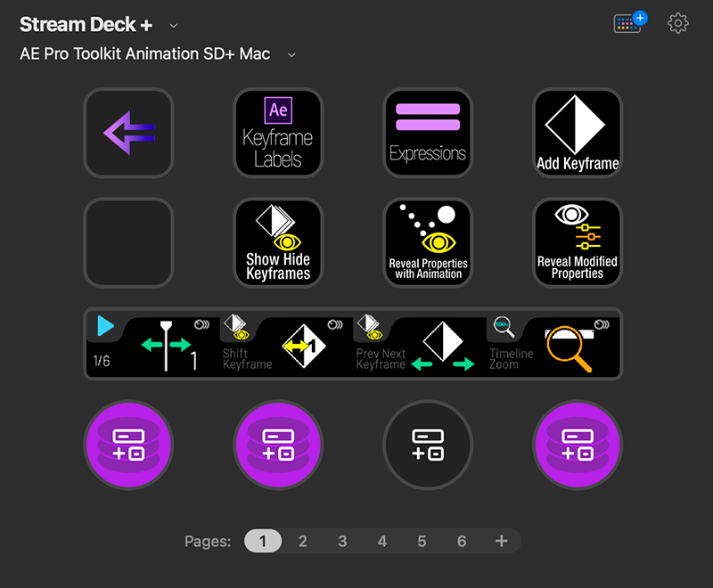Click the 1/6 page indicator on strip
Screen dimensions: 713x588
[x=102, y=361]
